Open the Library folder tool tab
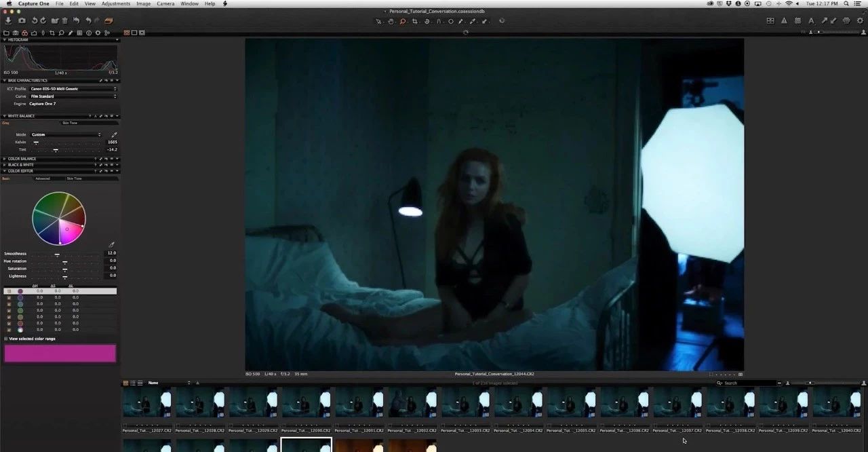The height and width of the screenshot is (452, 868). [7, 33]
